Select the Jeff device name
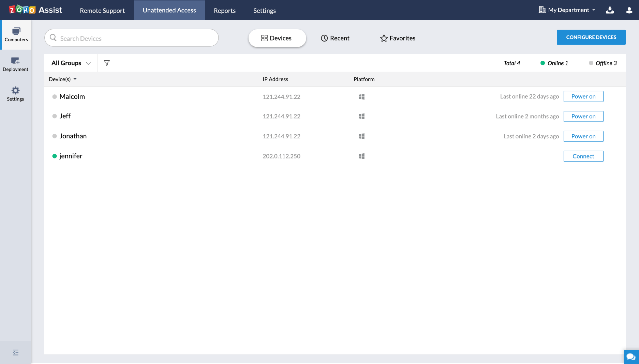The width and height of the screenshot is (639, 364). coord(65,116)
